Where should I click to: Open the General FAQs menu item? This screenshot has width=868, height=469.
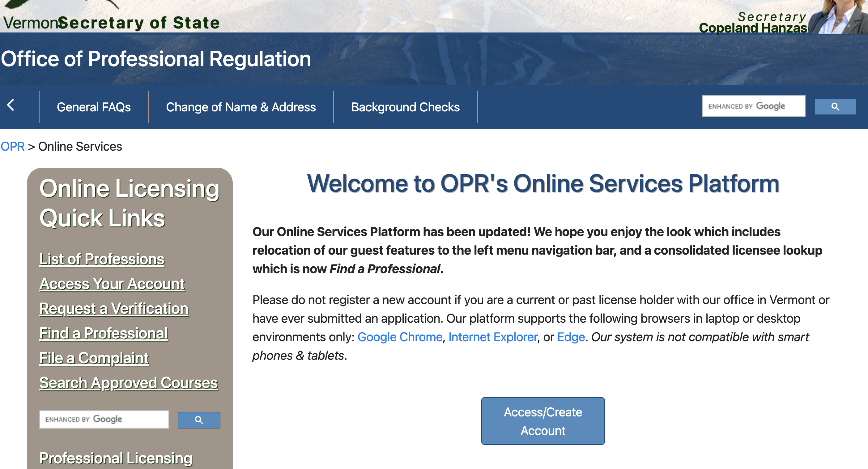(94, 107)
